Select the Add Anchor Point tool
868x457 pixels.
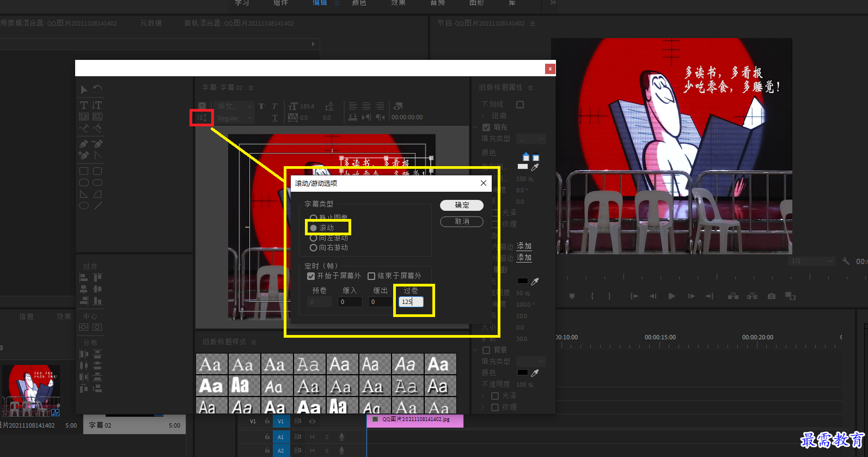click(84, 155)
